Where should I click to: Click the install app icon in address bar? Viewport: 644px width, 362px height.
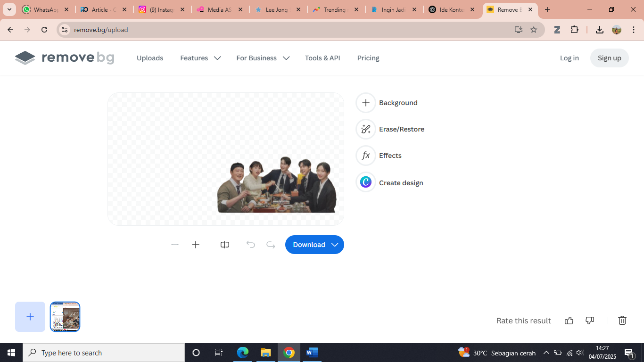[519, 30]
